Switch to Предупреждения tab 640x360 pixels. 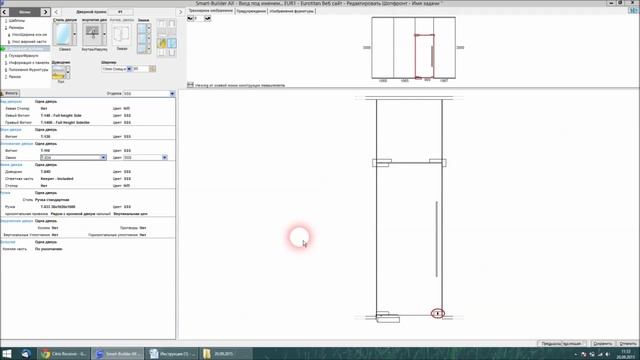pos(251,11)
